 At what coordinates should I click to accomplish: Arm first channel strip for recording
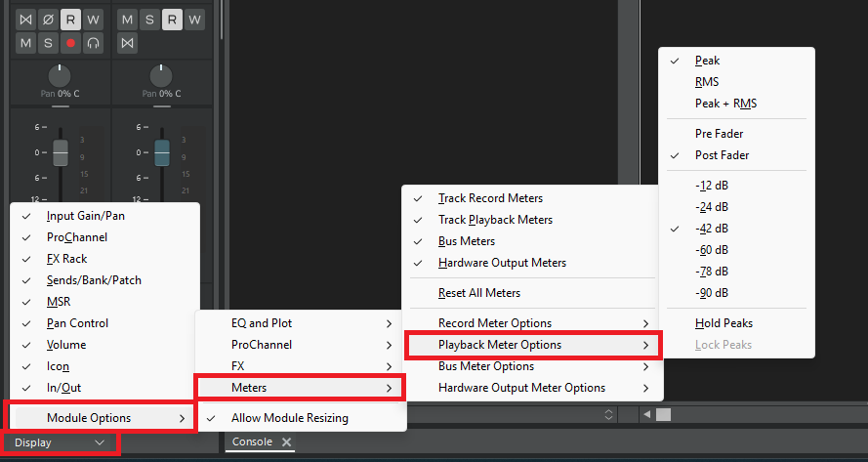click(x=70, y=43)
